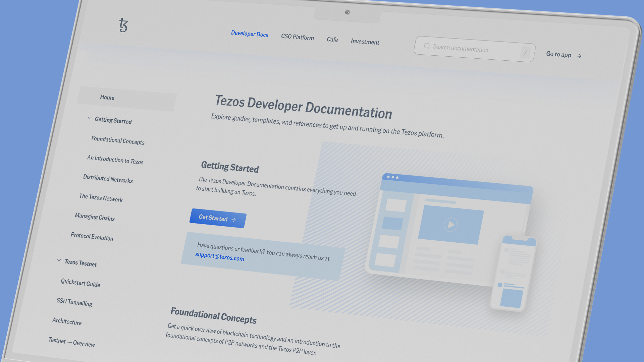Focus the Search documentation field

point(474,49)
